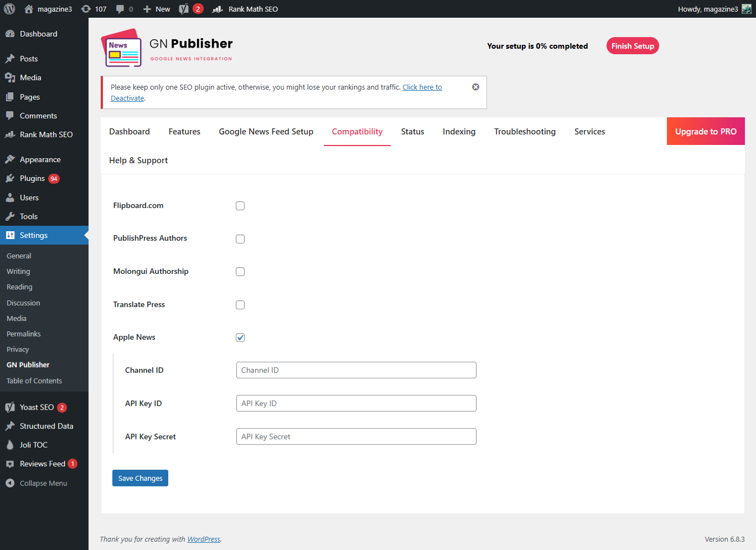756x550 pixels.
Task: Switch to the Status tab
Action: pos(413,132)
